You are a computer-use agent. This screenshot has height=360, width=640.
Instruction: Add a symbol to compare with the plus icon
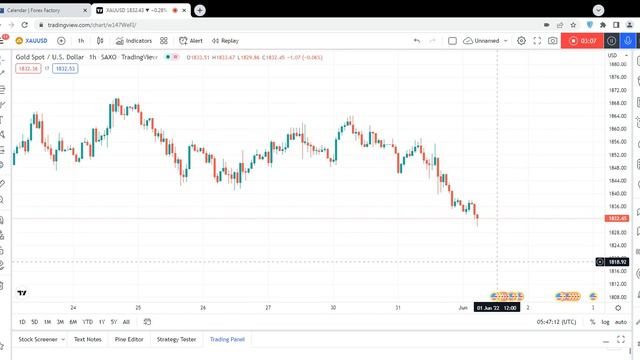[x=61, y=41]
